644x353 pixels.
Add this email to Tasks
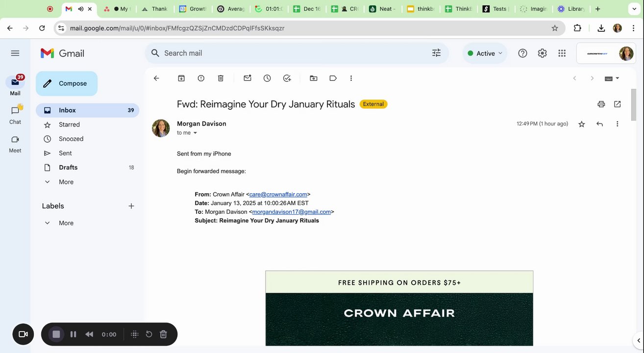pyautogui.click(x=287, y=78)
